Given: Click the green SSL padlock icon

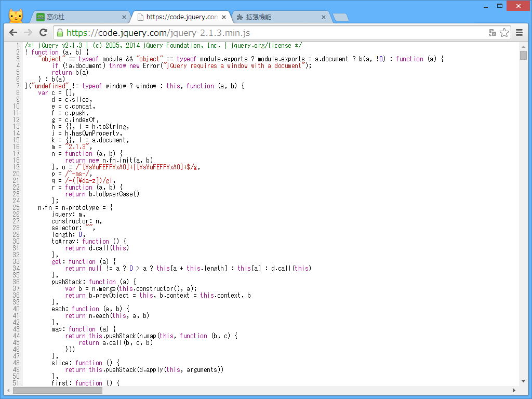Looking at the screenshot, I should 60,33.
